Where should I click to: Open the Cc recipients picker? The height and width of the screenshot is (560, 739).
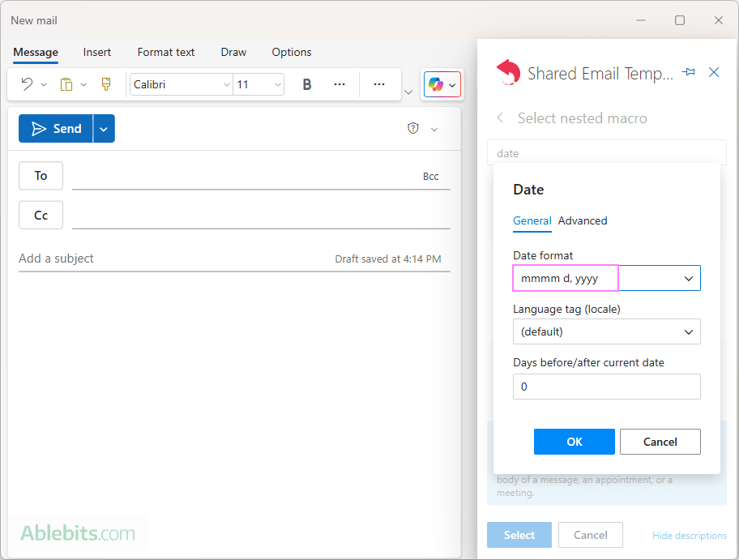41,215
